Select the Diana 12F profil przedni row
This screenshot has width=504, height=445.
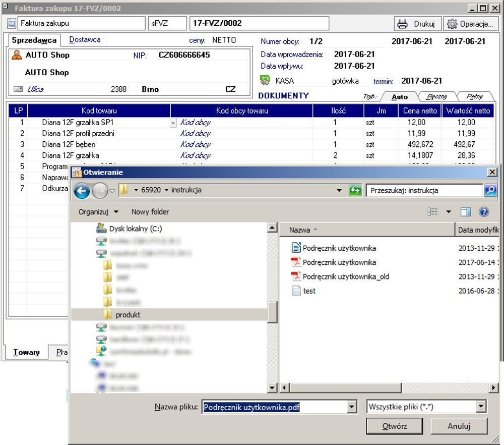tap(251, 134)
